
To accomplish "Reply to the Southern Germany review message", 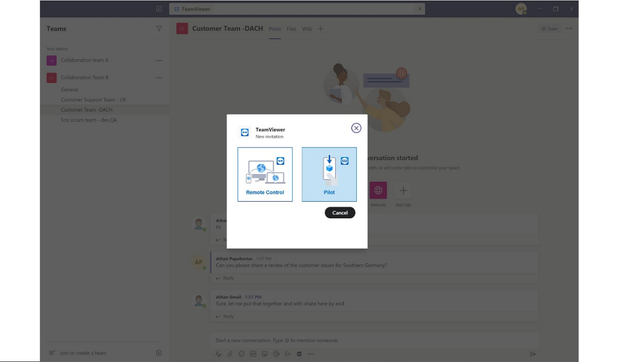I will point(225,278).
